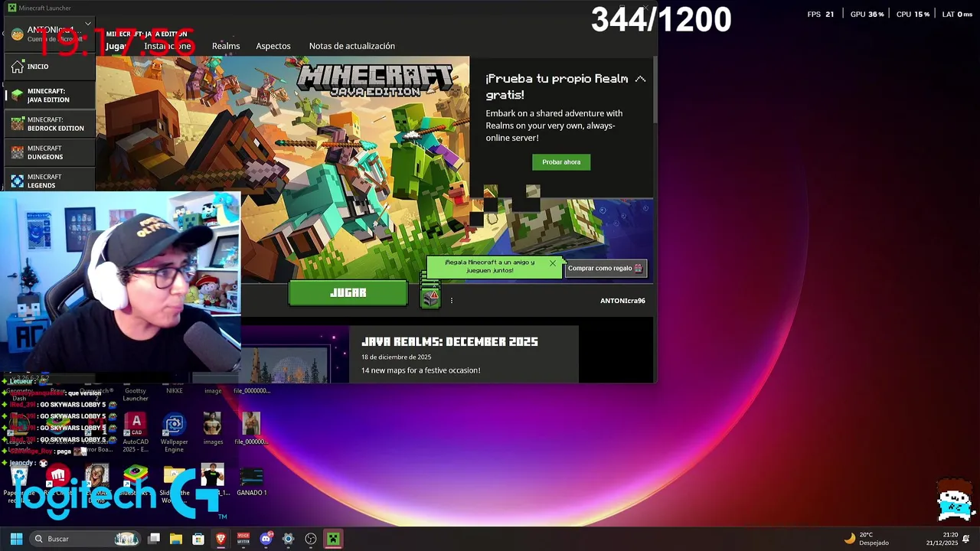Viewport: 980px width, 551px height.
Task: Click Comprar como regalo button
Action: pyautogui.click(x=605, y=268)
